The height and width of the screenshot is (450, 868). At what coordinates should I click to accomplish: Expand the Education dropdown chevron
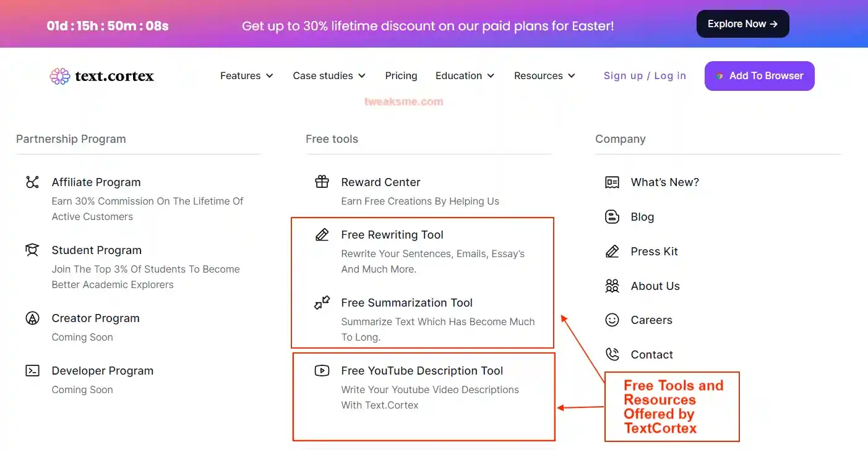[x=491, y=76]
